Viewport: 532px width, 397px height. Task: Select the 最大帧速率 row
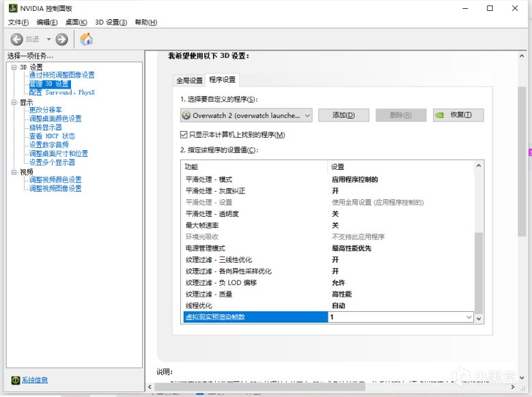(x=328, y=226)
